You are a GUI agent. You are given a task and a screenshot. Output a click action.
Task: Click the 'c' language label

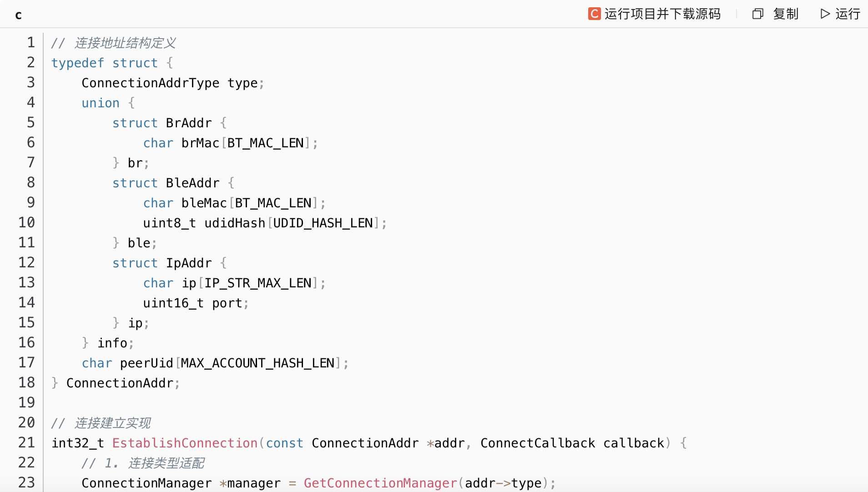tap(18, 15)
